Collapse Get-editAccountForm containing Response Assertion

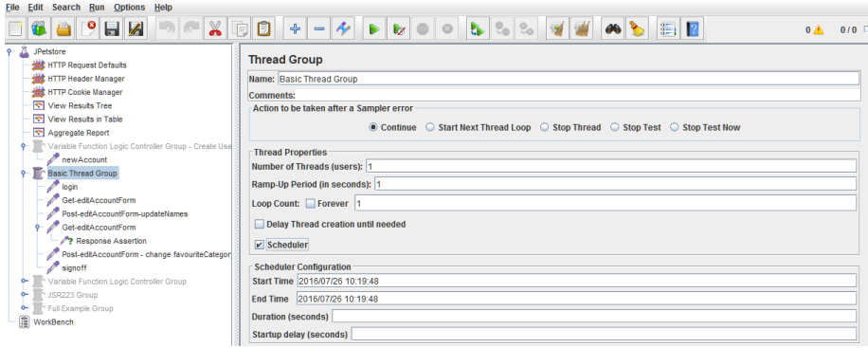tap(38, 228)
